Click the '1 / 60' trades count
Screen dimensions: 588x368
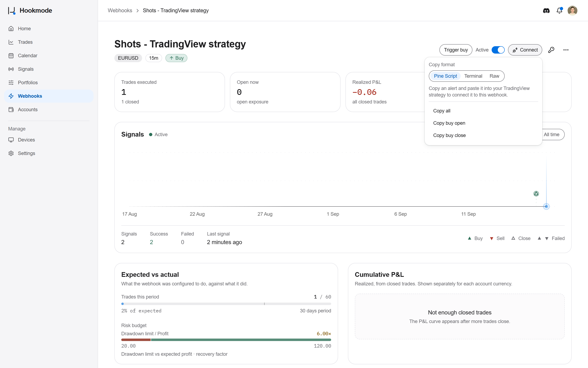click(322, 297)
